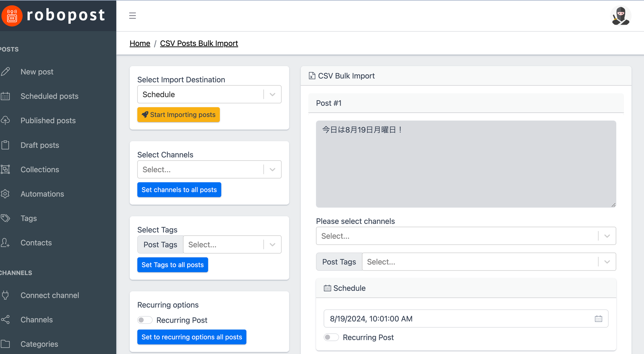Viewport: 644px width, 354px height.
Task: Click the Draft posts clipboard icon
Action: pos(5,145)
